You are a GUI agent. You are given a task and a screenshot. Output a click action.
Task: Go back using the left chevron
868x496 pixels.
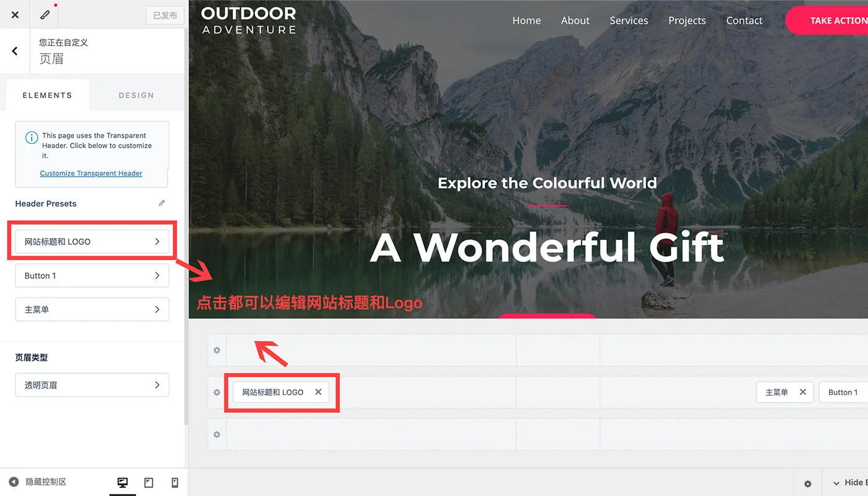[15, 51]
